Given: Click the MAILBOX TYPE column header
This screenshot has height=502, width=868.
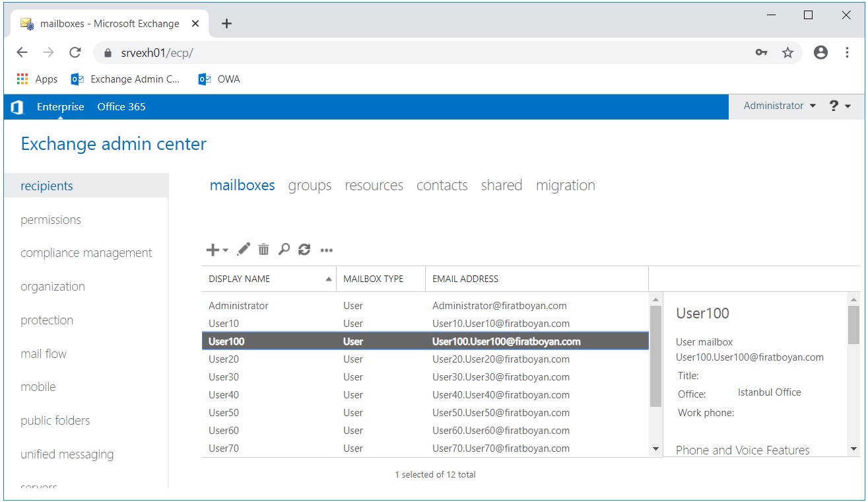Looking at the screenshot, I should pyautogui.click(x=381, y=279).
